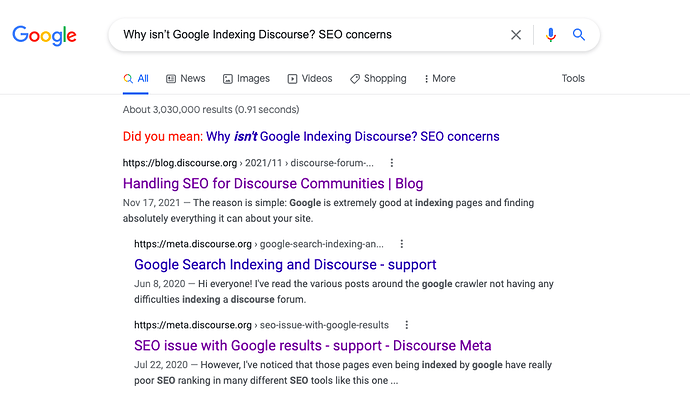Click the Jul 22, 2020 snippet text
Image resolution: width=690 pixels, height=402 pixels.
(x=343, y=373)
